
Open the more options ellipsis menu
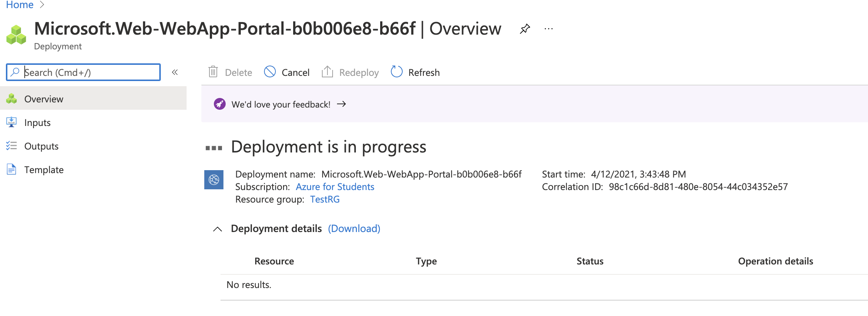click(549, 29)
